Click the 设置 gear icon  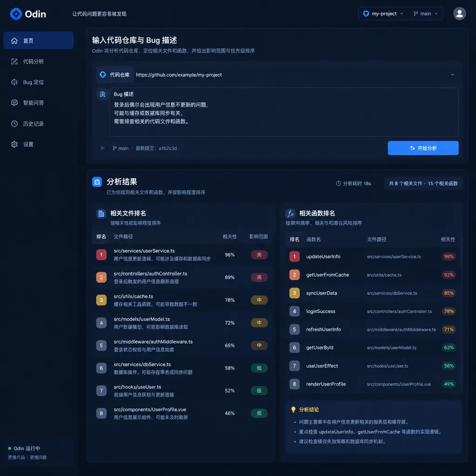[x=14, y=144]
